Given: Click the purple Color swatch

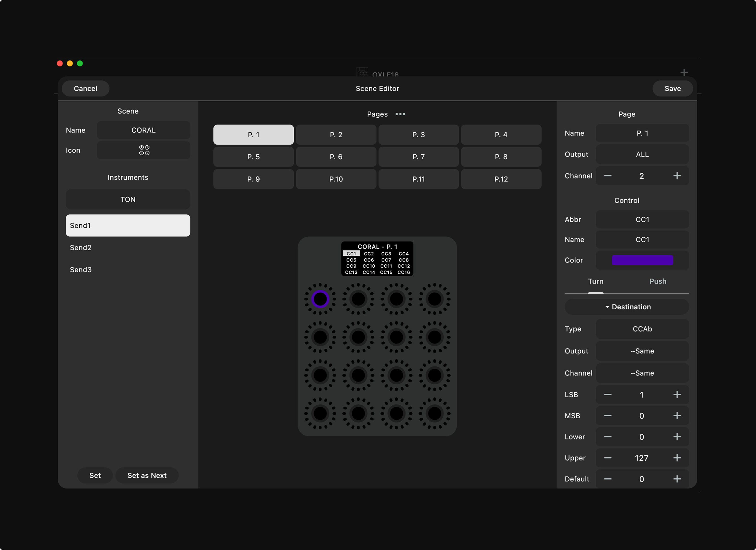Looking at the screenshot, I should click(x=642, y=260).
